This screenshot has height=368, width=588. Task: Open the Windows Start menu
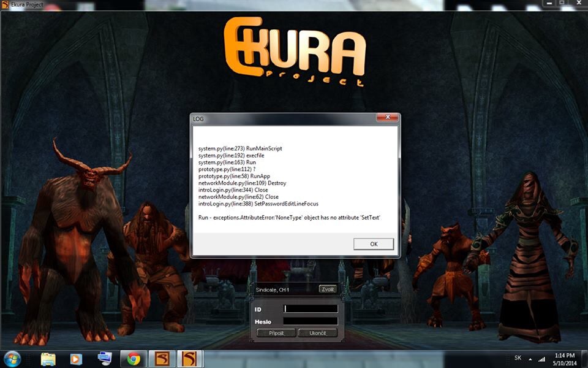click(12, 358)
